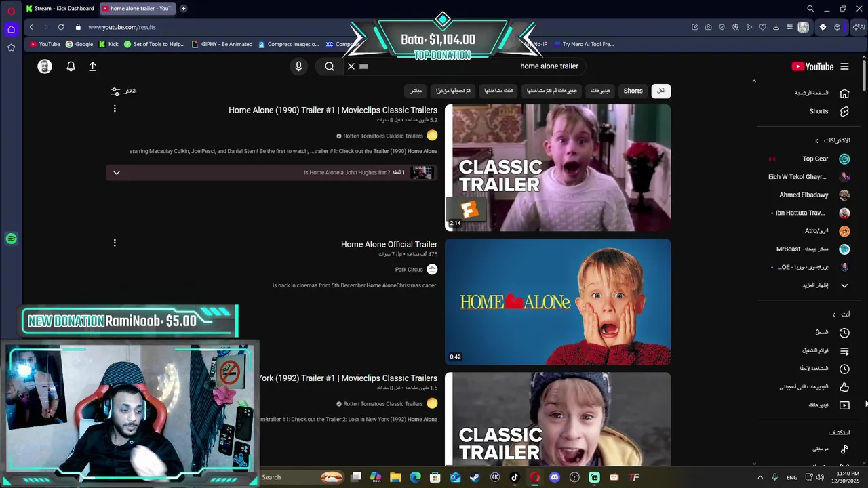
Task: Toggle the YouTube hamburger guide menu
Action: pyautogui.click(x=844, y=66)
